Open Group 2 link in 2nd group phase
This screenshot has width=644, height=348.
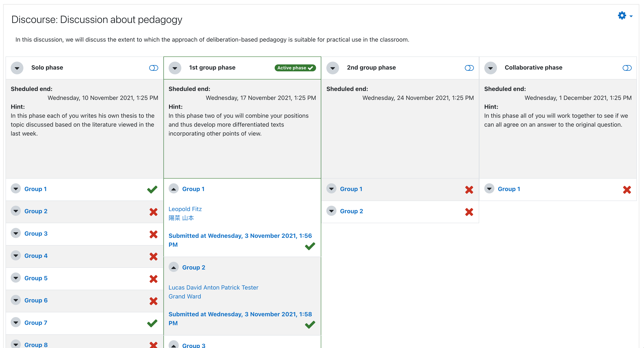[x=351, y=211]
